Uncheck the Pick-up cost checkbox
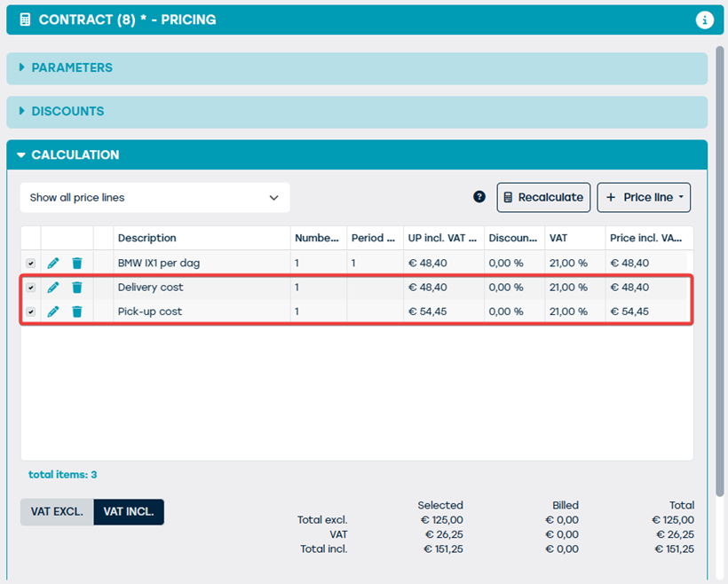The image size is (728, 584). tap(31, 312)
